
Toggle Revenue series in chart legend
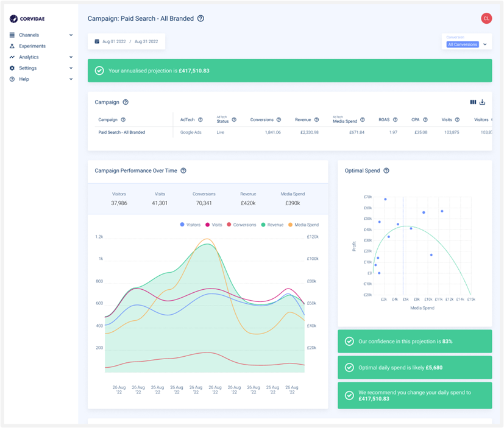pos(272,225)
